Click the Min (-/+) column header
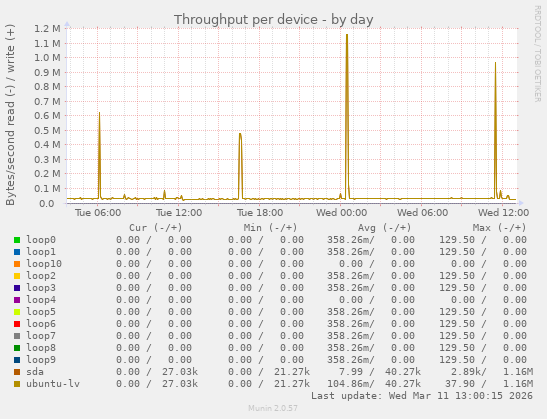The image size is (547, 419). [270, 228]
